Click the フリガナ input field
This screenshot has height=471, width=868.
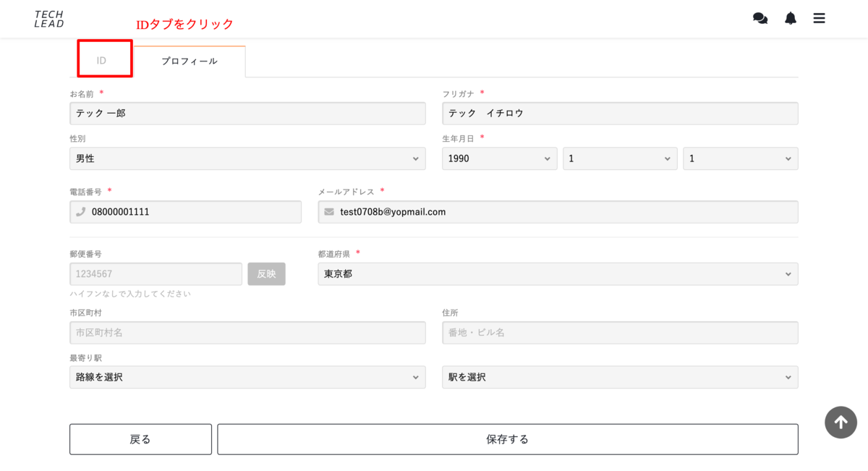coord(620,114)
